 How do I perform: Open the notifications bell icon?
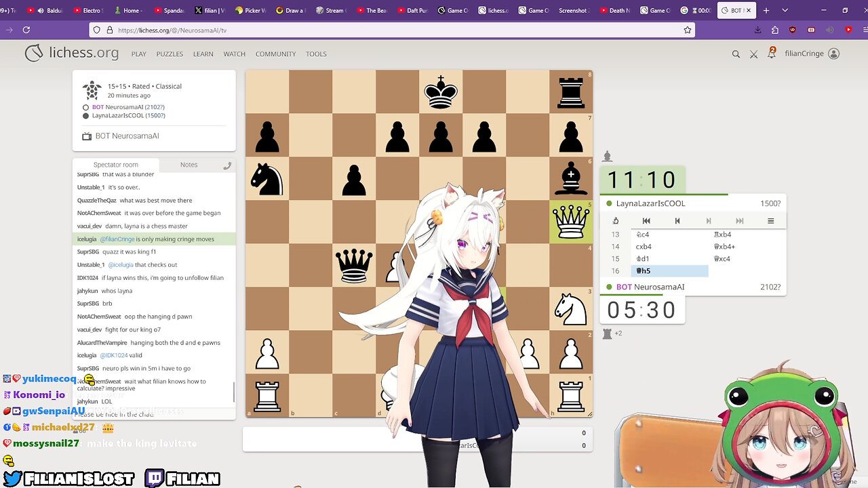[772, 53]
